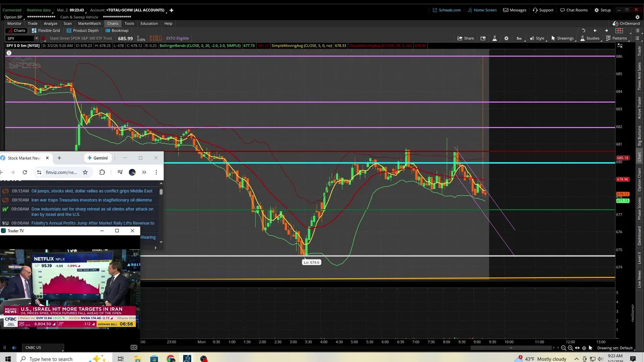Open Setup menu
This screenshot has height=362, width=644.
click(x=602, y=10)
